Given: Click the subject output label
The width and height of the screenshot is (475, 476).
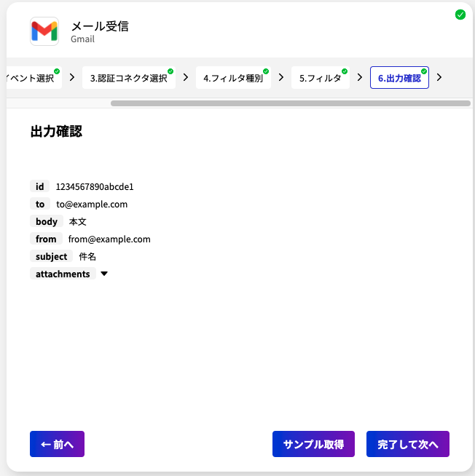Looking at the screenshot, I should pos(51,256).
